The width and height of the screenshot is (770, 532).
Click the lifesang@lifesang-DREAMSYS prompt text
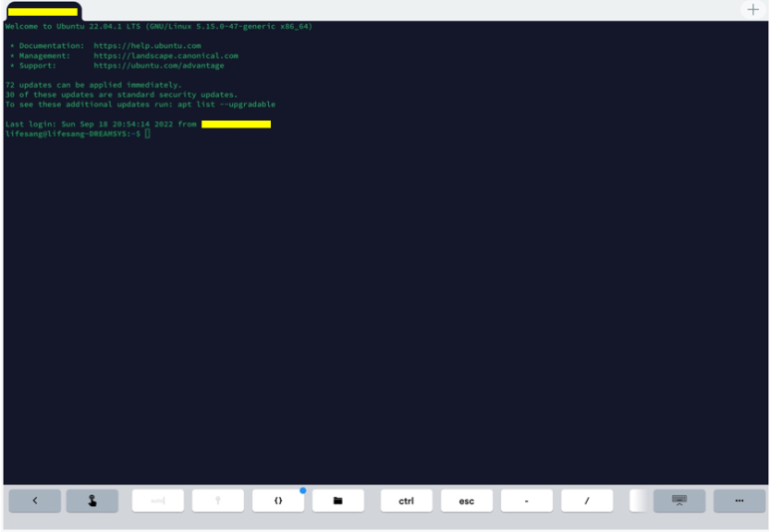(73, 133)
